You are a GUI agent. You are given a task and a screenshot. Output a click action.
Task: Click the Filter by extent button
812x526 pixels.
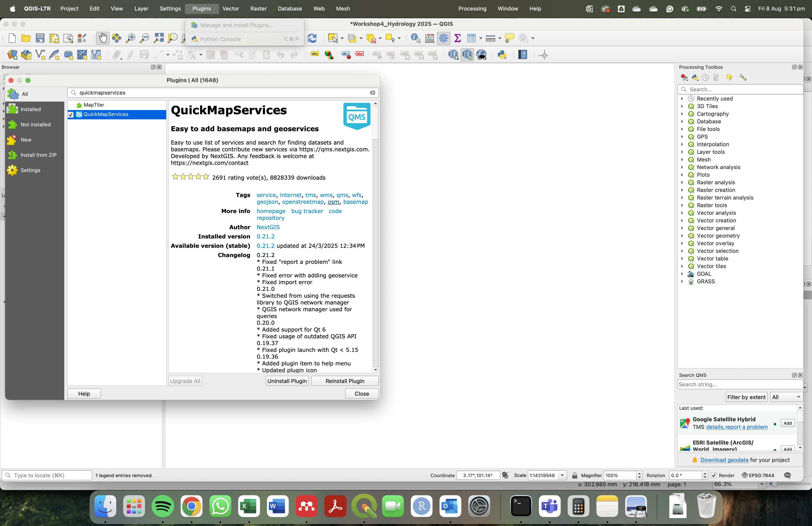746,397
